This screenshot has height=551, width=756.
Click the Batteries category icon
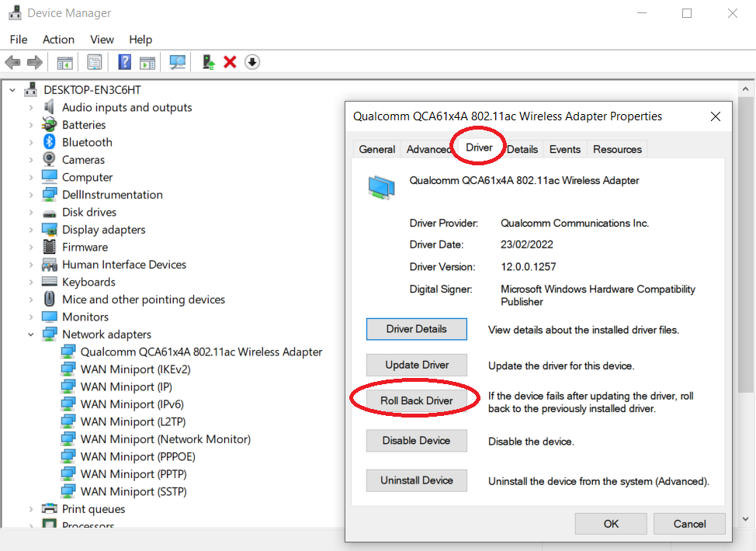tap(49, 124)
